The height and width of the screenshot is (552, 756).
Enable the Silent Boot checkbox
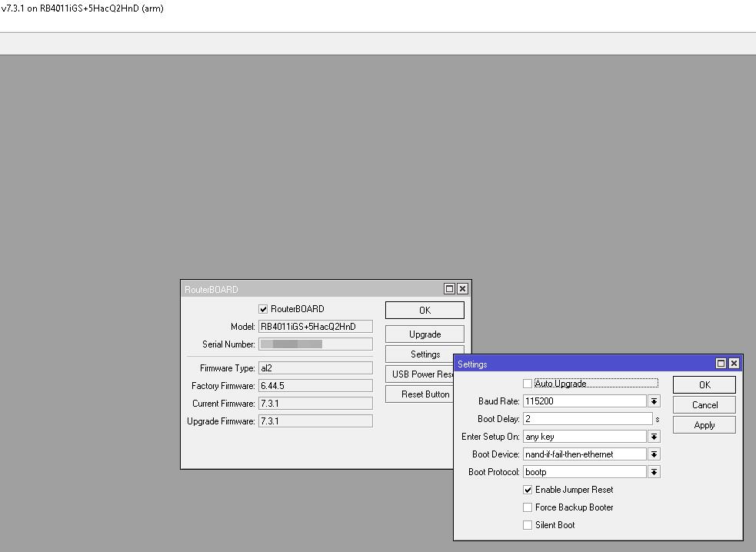coord(528,525)
